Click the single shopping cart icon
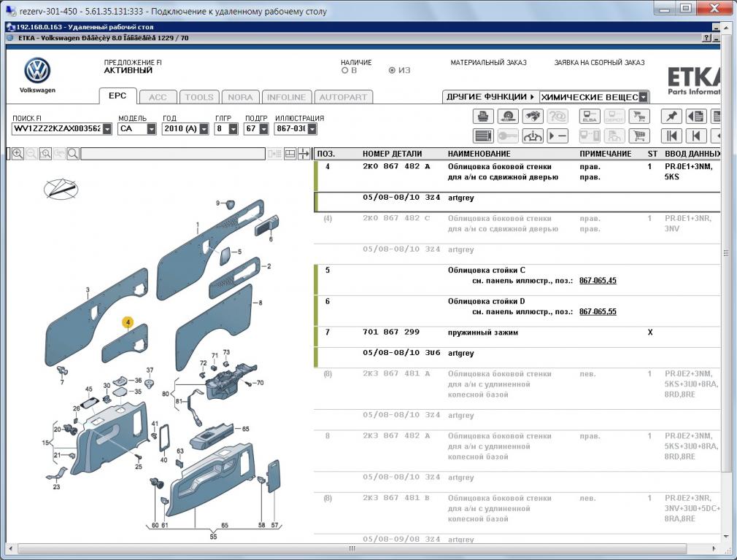Image resolution: width=737 pixels, height=560 pixels. point(639,136)
